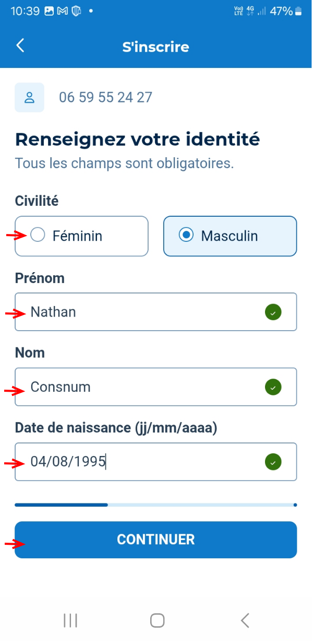Click the Nom field containing Consnum
This screenshot has height=644, width=313.
(x=141, y=387)
